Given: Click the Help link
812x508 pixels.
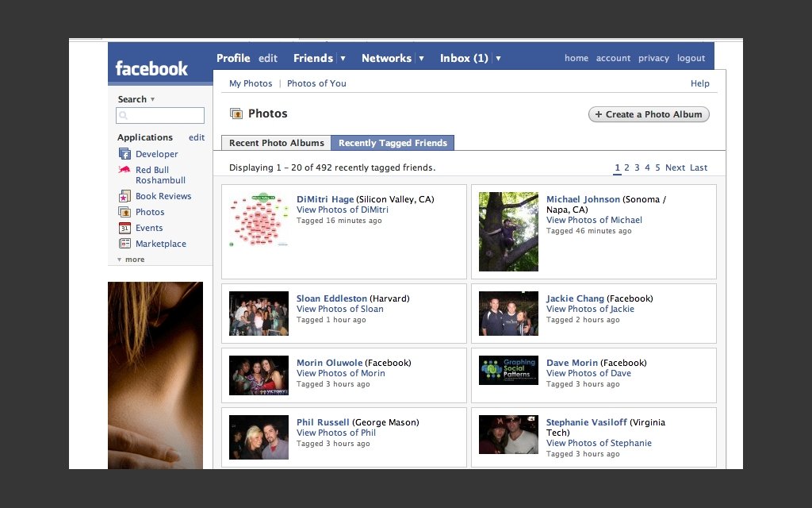Looking at the screenshot, I should [699, 83].
